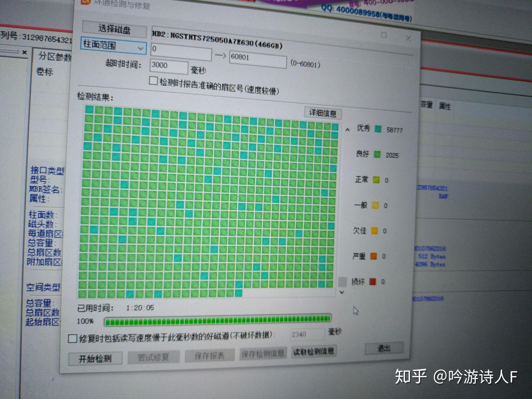
Task: Close the background left panel with x
Action: coord(25,52)
